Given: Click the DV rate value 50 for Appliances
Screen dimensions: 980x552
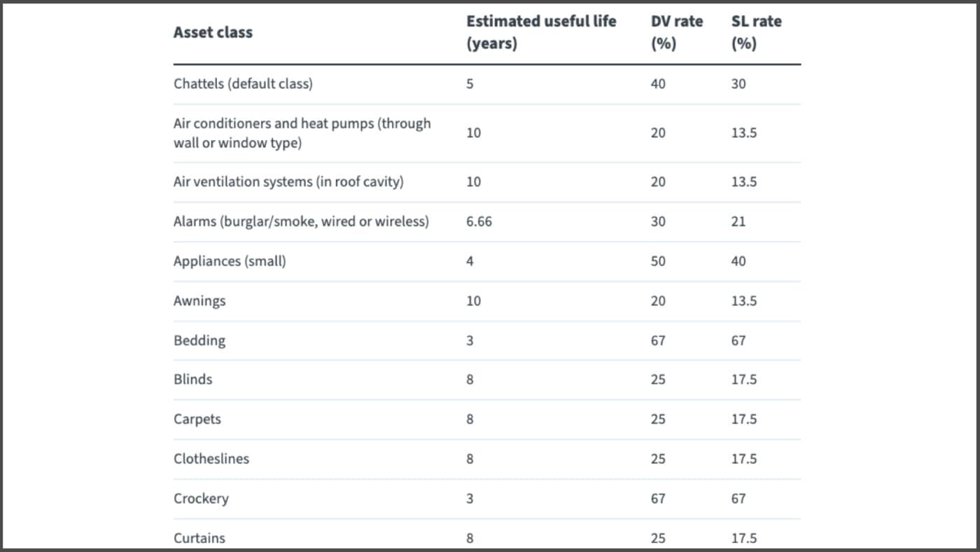Looking at the screenshot, I should coord(658,261).
